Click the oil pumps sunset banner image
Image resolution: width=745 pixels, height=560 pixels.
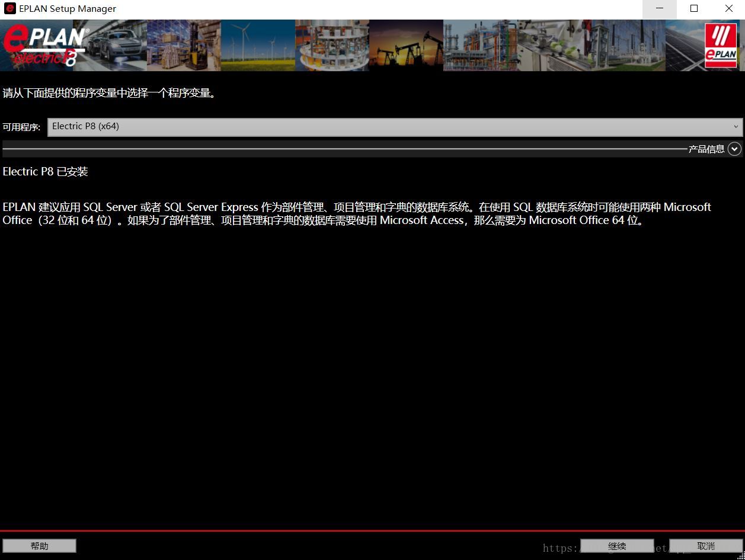tap(406, 45)
